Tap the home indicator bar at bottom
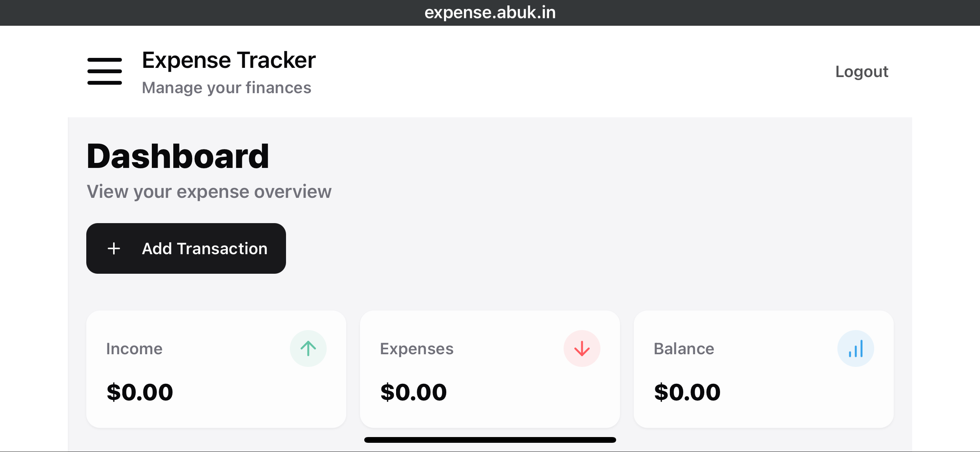Screen dimensions: 980x452 click(x=490, y=440)
